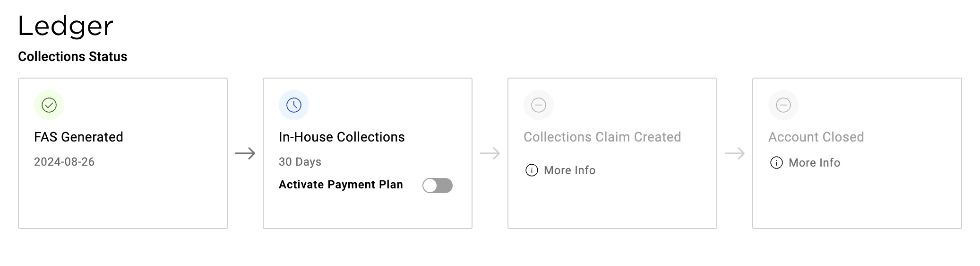Screen dimensions: 980x266
Task: Click the green checkmark FAS Generated icon
Action: coord(49,105)
